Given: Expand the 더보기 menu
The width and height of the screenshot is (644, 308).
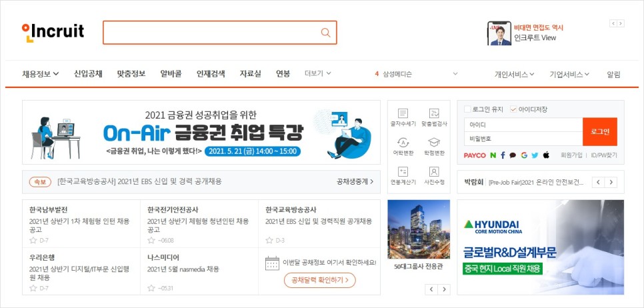Looking at the screenshot, I should point(317,73).
